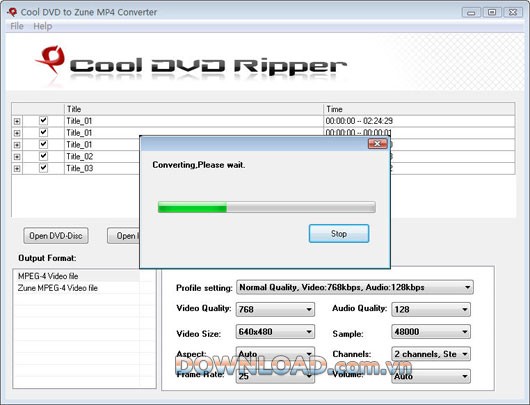Minimize the Cool DVD converter window
Viewport: 530px width, 405px height.
pos(471,13)
